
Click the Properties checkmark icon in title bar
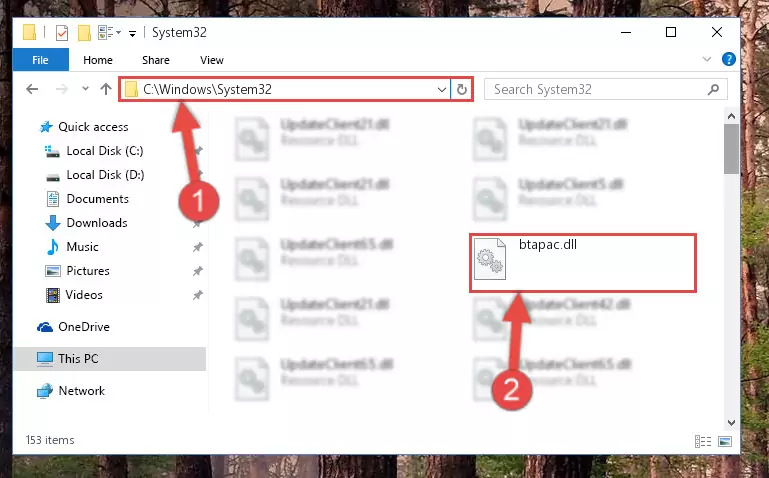pos(62,33)
